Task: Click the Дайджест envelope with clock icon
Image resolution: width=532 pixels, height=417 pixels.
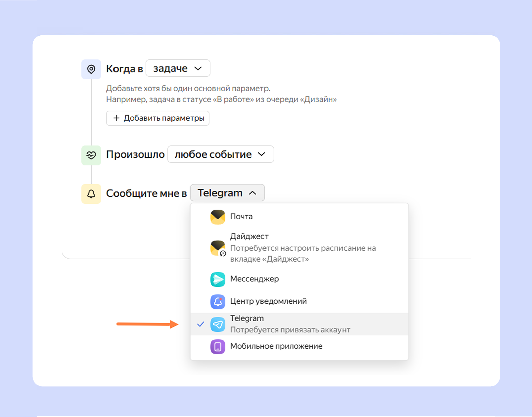Action: point(218,248)
